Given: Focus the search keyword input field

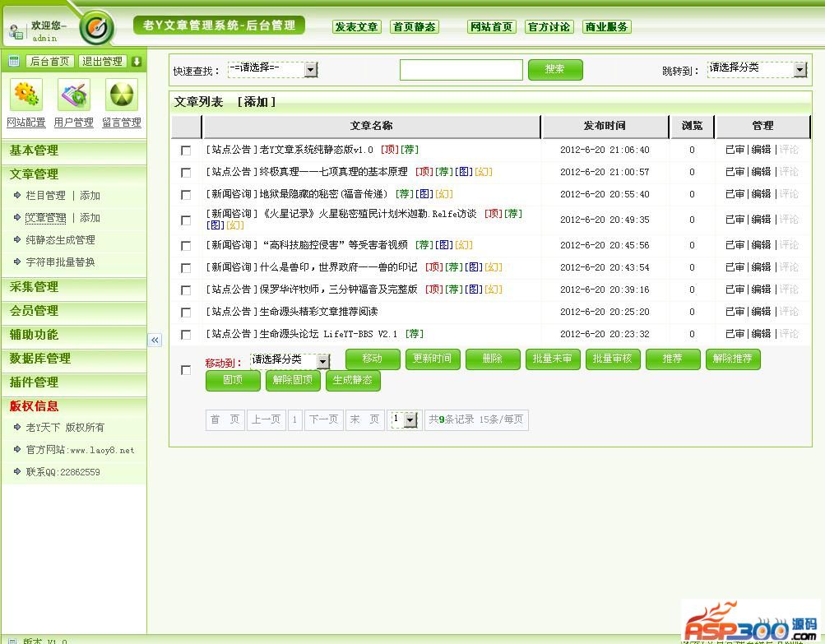Looking at the screenshot, I should click(461, 70).
